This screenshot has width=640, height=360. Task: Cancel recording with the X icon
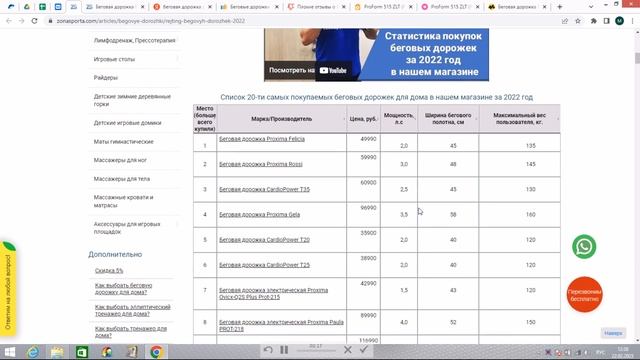tap(348, 350)
